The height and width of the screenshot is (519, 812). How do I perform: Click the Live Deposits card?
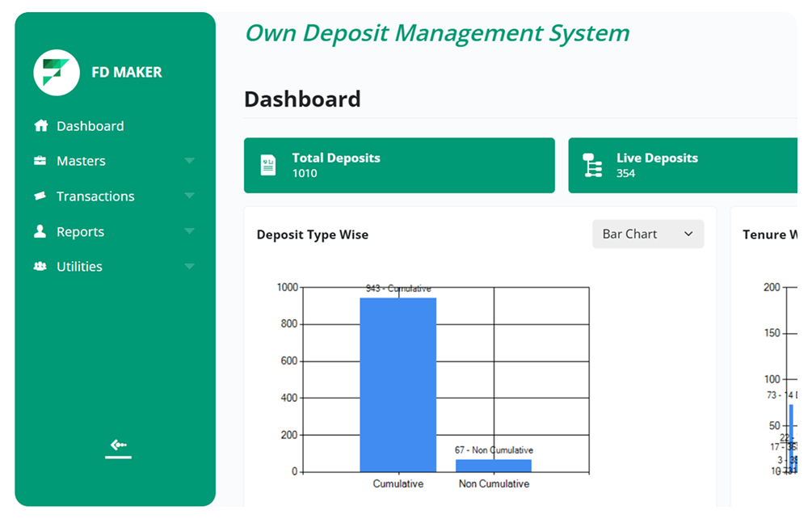687,166
